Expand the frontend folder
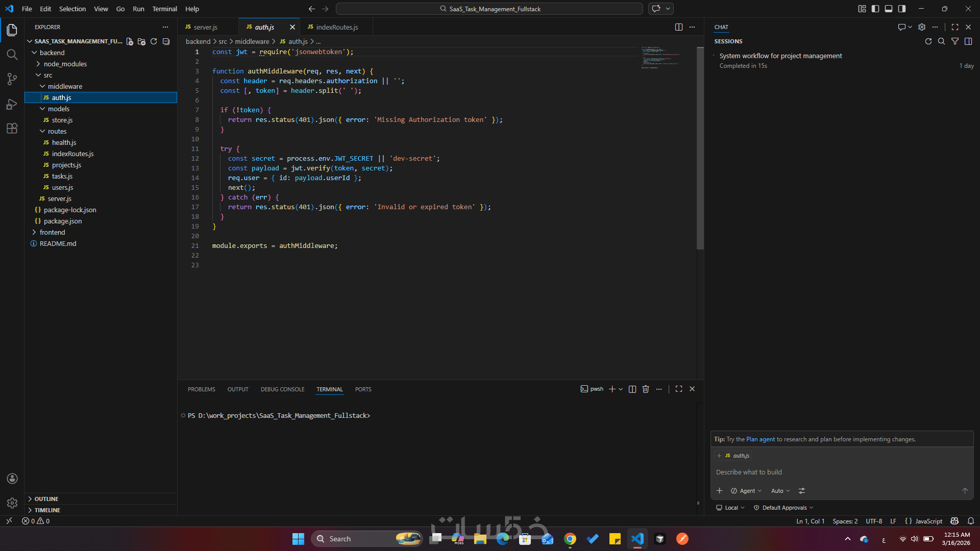The image size is (980, 551). click(52, 232)
